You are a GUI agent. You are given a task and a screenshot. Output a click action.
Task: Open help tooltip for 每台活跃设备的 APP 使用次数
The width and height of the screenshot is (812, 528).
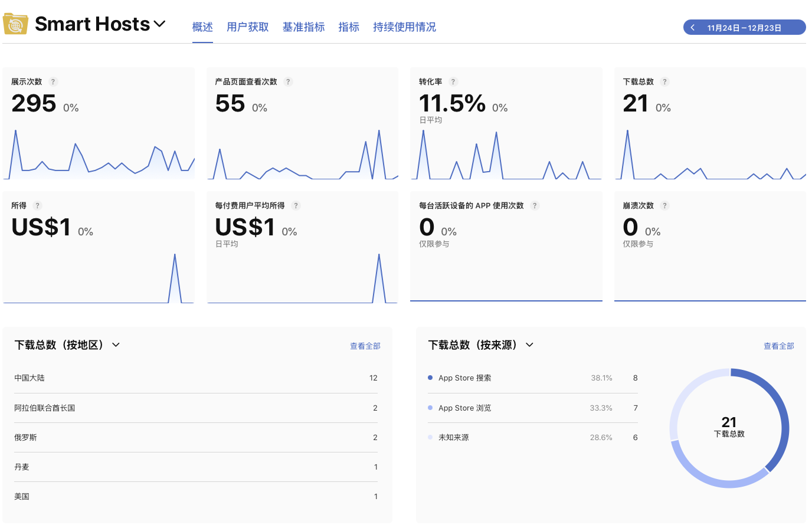[x=535, y=205]
